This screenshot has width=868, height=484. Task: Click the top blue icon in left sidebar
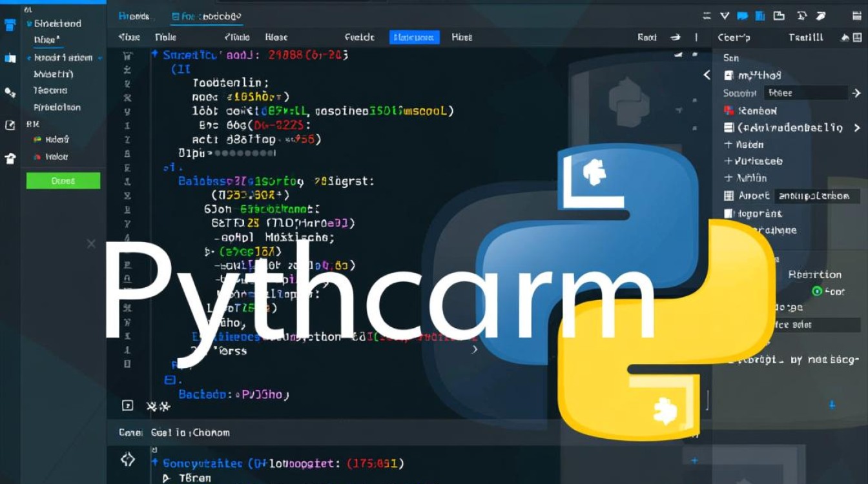(x=10, y=25)
